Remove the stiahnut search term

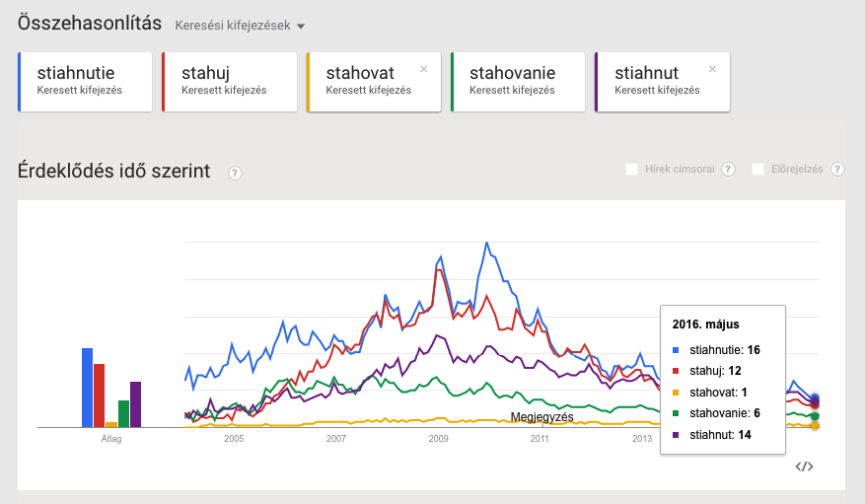pos(712,69)
